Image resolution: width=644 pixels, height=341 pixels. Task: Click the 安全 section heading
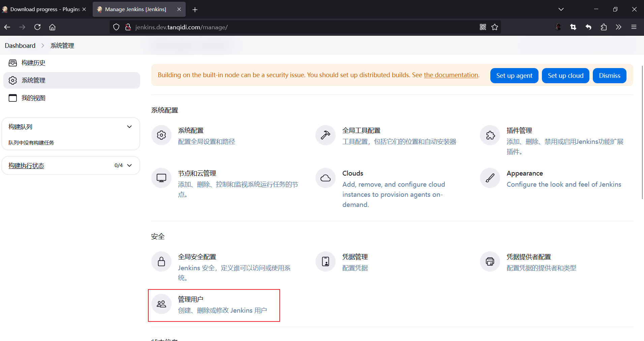click(x=158, y=237)
